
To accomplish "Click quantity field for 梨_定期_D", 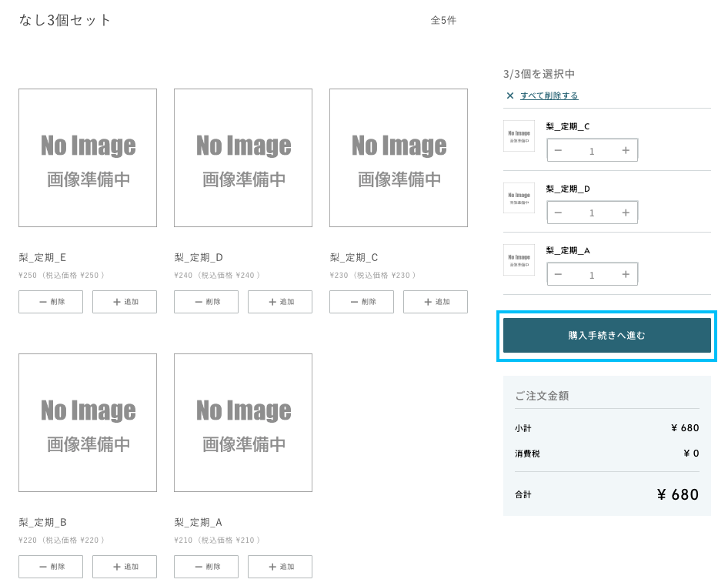I will 592,213.
